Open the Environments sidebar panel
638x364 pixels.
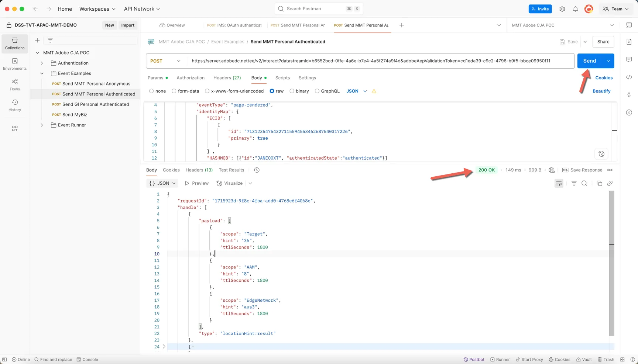click(15, 64)
